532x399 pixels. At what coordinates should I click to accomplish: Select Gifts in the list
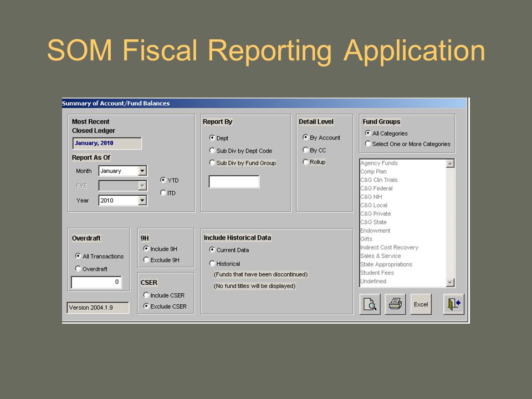403,239
